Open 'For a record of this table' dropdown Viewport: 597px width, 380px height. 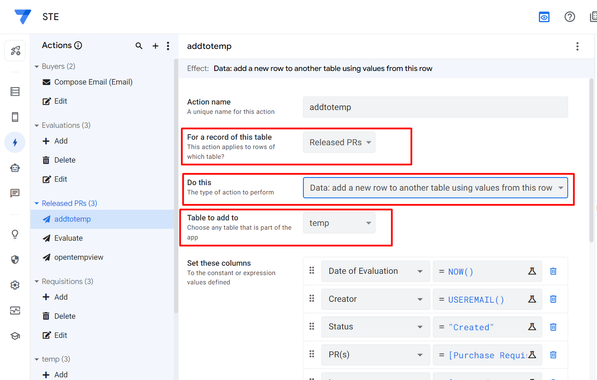coord(339,142)
